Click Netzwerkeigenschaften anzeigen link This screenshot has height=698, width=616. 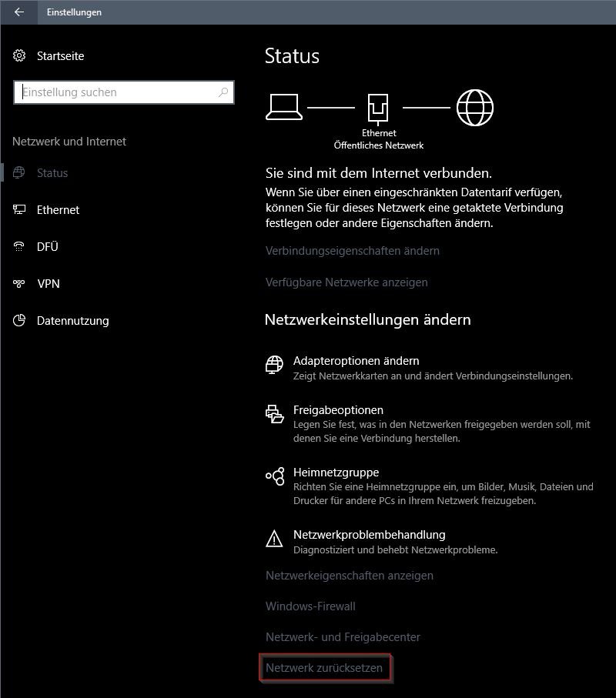tap(350, 576)
